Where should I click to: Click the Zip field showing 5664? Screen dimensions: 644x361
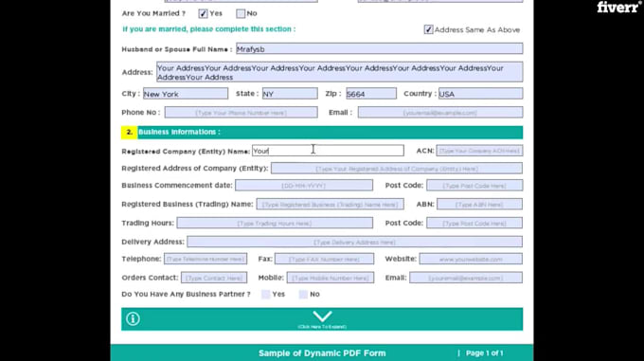click(x=371, y=94)
